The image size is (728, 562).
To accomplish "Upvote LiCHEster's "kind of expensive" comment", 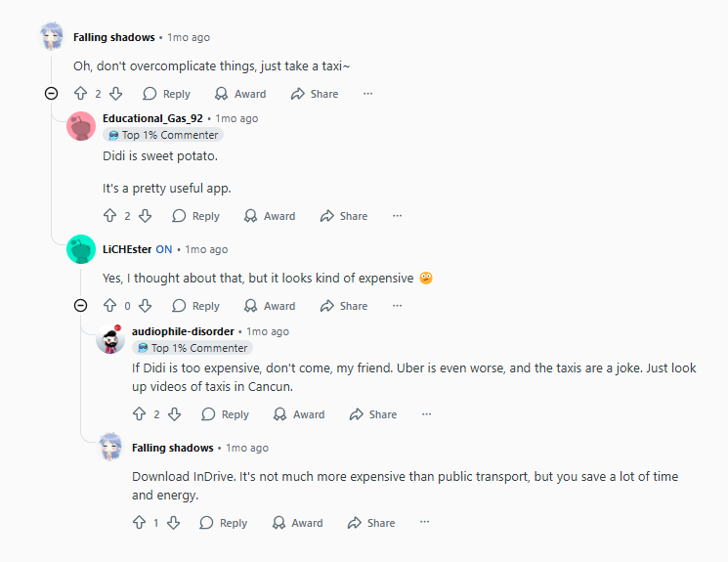I will tap(110, 306).
